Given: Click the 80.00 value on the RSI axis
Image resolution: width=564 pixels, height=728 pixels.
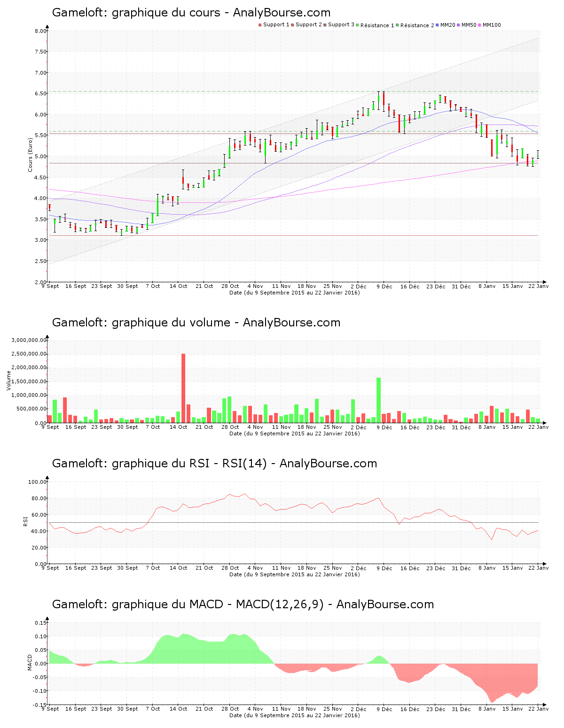Looking at the screenshot, I should point(39,498).
